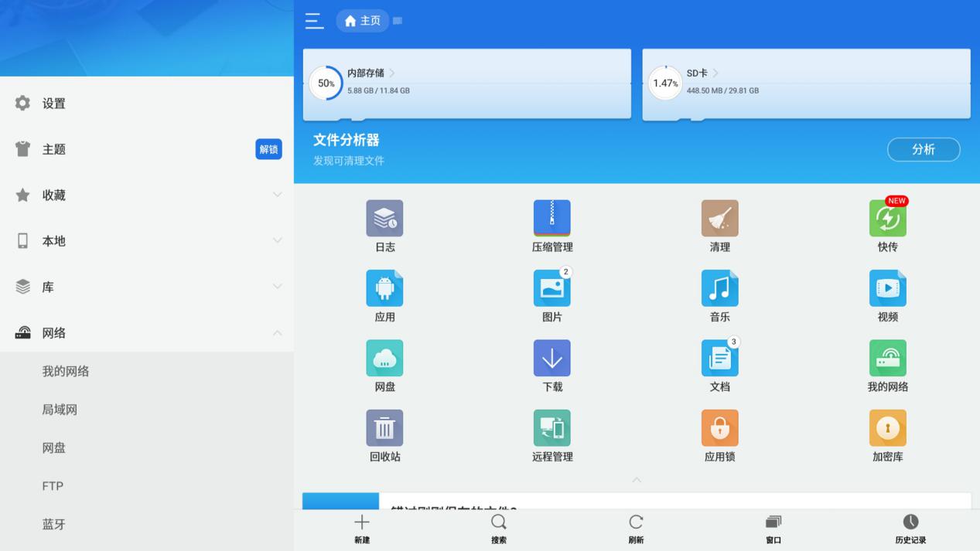Select 我的网络 in sidebar list
The width and height of the screenshot is (980, 551).
point(147,372)
